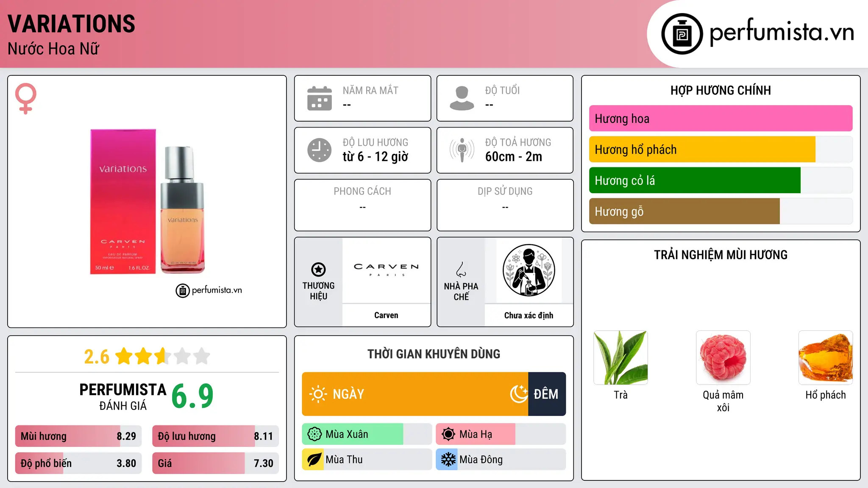Click the Mùi hương 8.29 score bar
The image size is (868, 488).
78,436
